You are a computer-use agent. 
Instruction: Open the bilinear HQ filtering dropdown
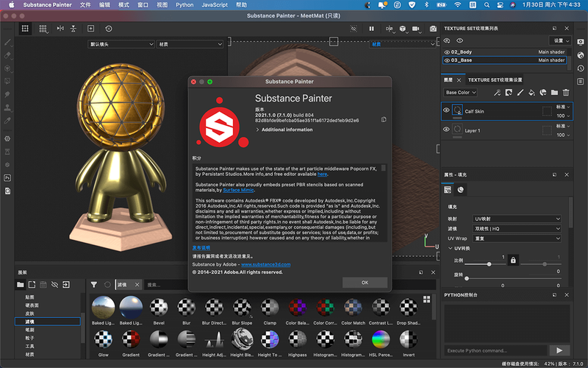pyautogui.click(x=517, y=229)
